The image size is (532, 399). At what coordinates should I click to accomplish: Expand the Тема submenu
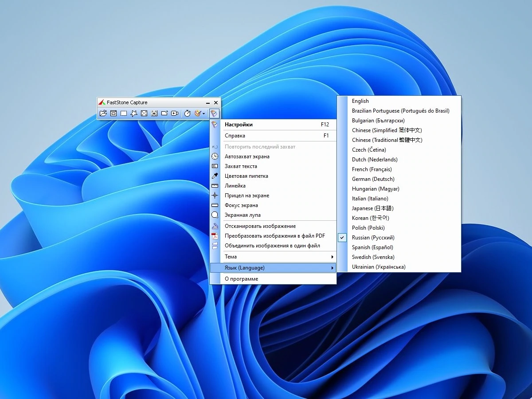tap(273, 257)
